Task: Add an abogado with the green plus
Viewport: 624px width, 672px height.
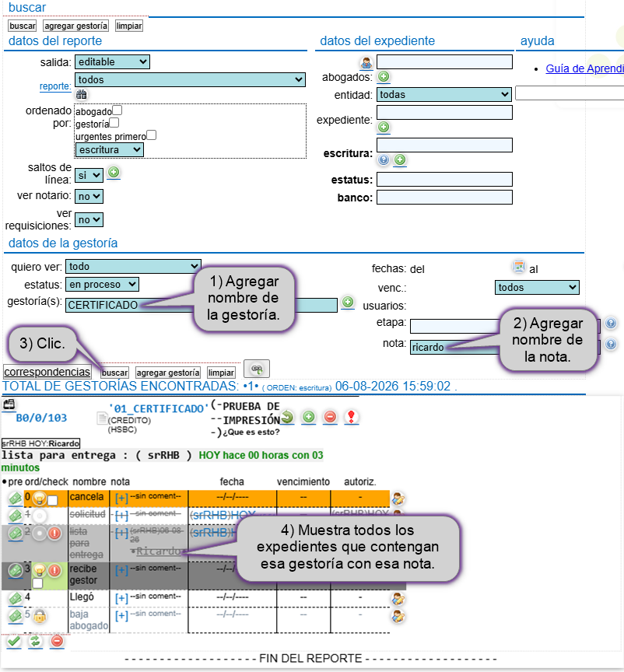Action: coord(384,77)
